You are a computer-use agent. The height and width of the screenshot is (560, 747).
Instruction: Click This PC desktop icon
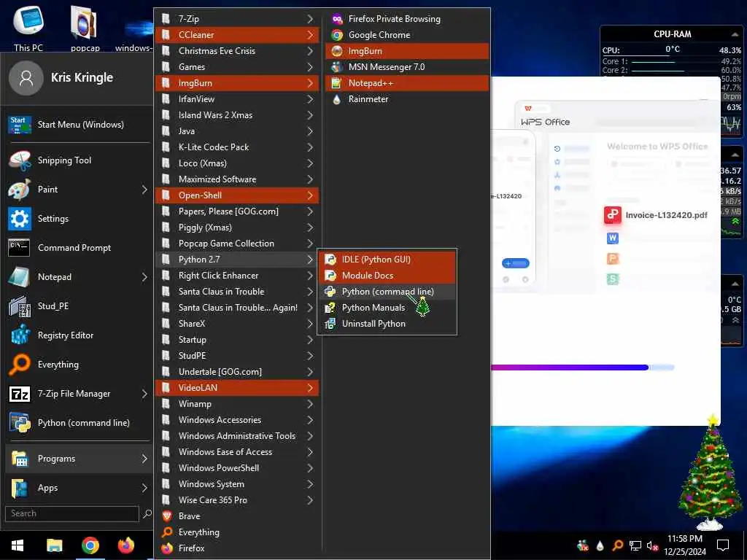[28, 28]
